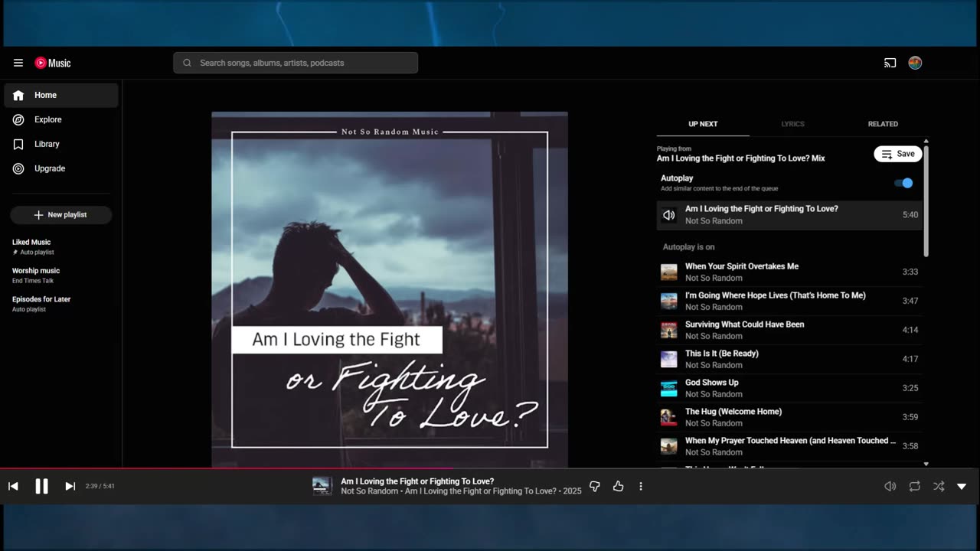Click the queue scroll down arrow

coord(926,464)
